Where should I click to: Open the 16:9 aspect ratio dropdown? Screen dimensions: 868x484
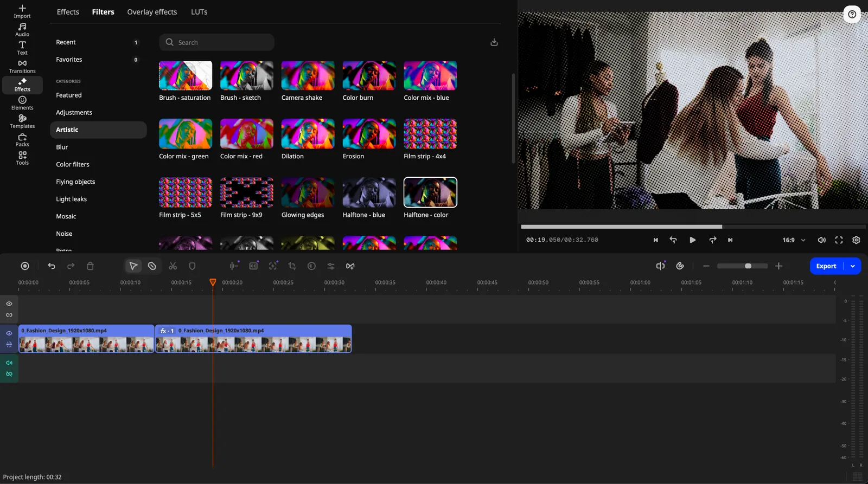794,240
